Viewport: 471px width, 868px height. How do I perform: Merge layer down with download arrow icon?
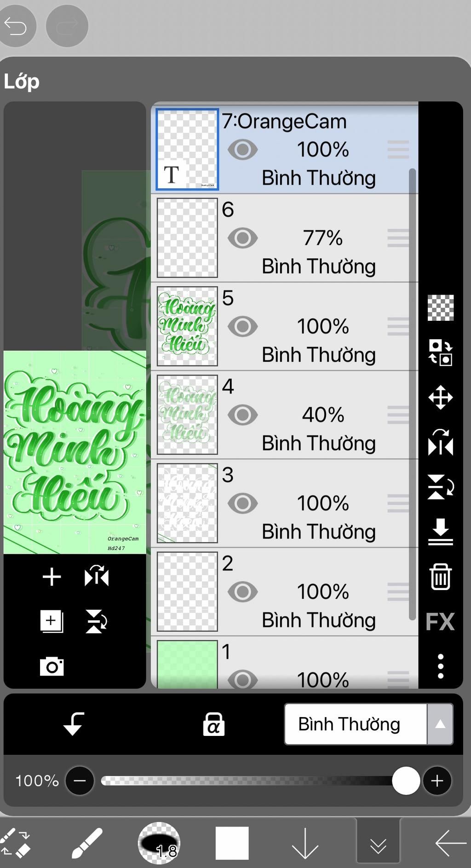[441, 532]
